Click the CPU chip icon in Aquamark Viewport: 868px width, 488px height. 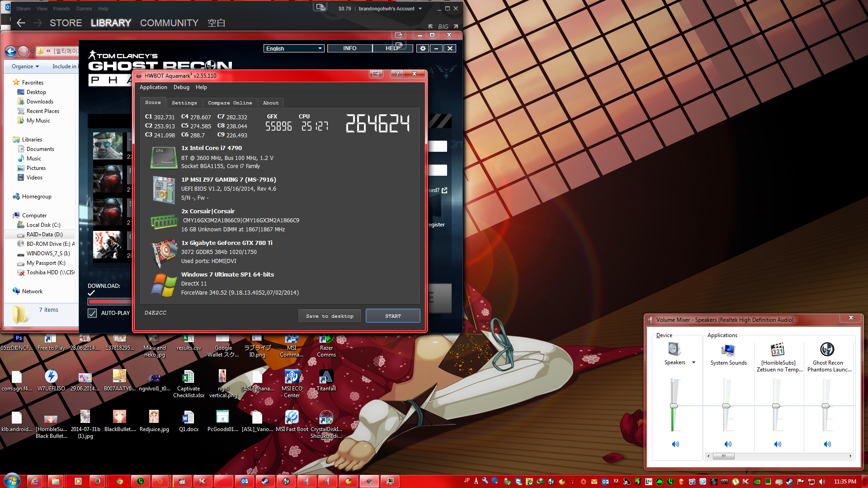click(x=164, y=158)
